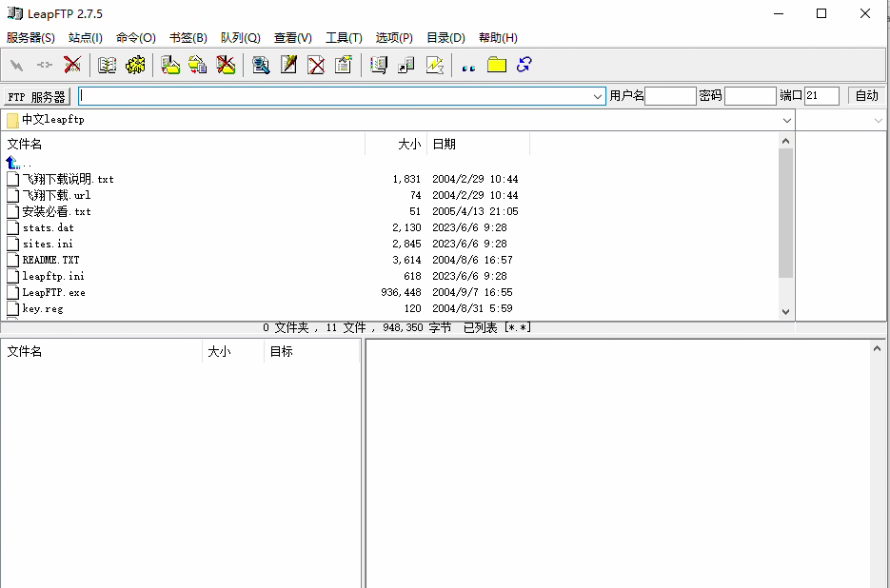Viewport: 890px width, 588px height.
Task: Select the file 安装必看.txt
Action: 56,212
